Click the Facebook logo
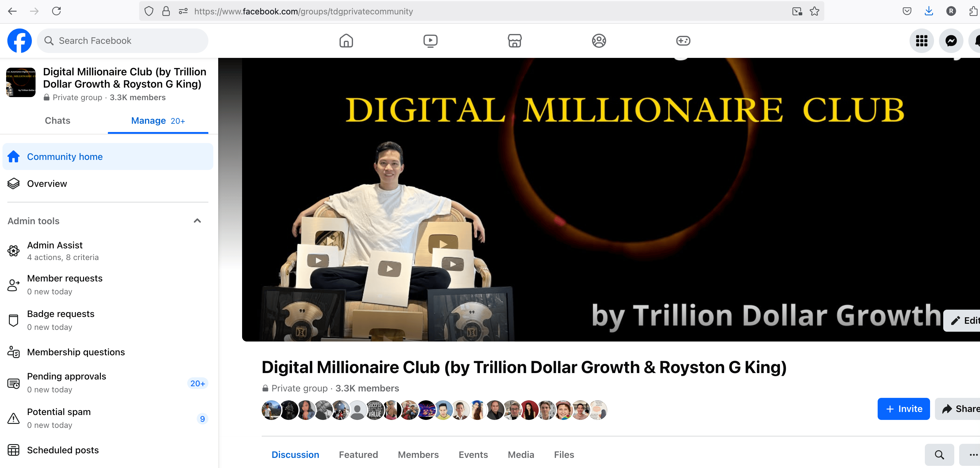The height and width of the screenshot is (468, 980). pyautogui.click(x=19, y=41)
